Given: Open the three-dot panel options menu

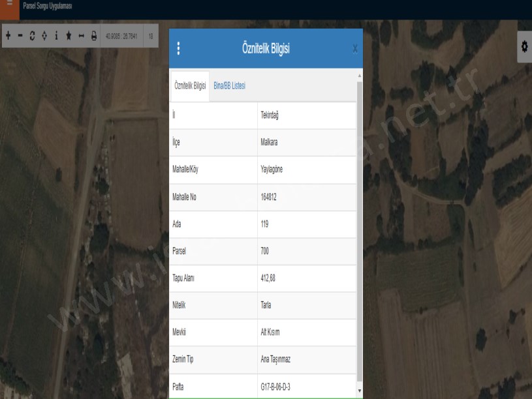Looking at the screenshot, I should (x=178, y=48).
